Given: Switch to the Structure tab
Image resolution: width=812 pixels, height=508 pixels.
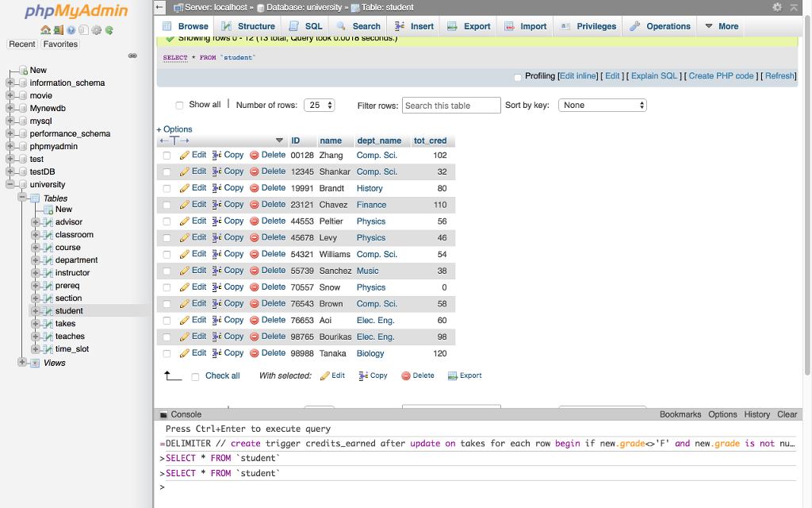Looking at the screenshot, I should point(249,26).
